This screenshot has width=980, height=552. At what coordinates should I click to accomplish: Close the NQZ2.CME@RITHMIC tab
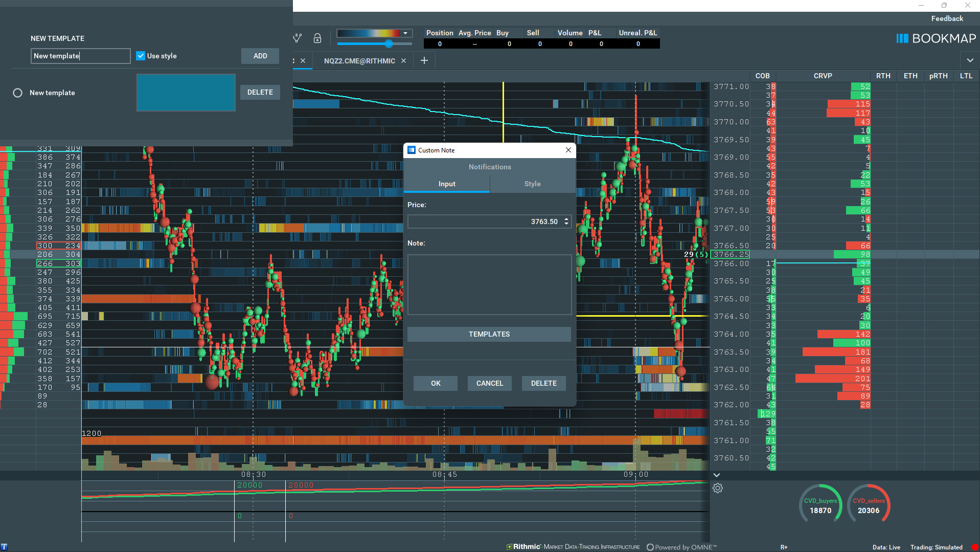pos(403,60)
